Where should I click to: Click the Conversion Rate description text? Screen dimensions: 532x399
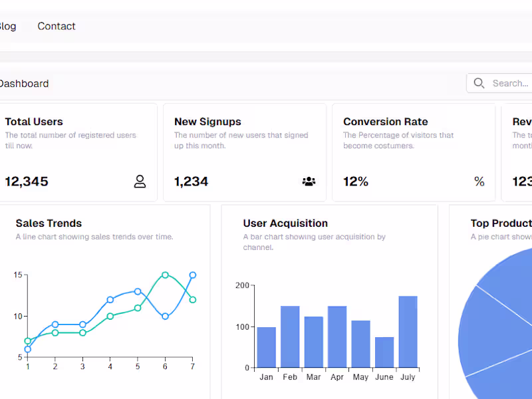click(398, 140)
